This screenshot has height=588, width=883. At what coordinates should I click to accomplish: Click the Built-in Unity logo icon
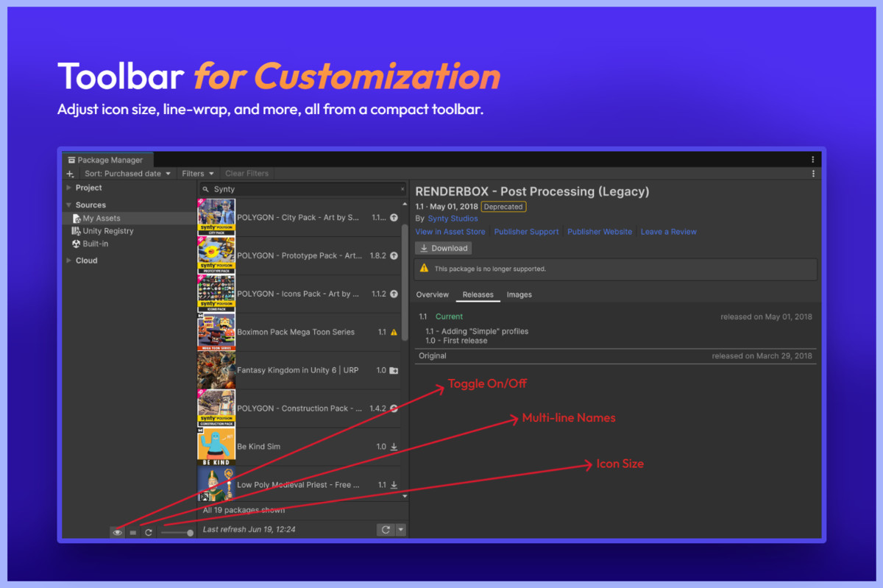pyautogui.click(x=76, y=244)
